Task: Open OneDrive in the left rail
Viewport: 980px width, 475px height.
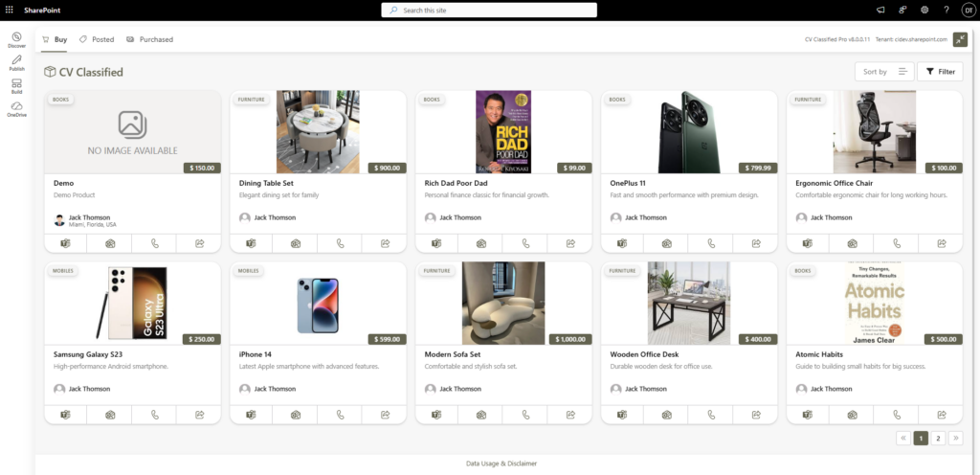Action: (17, 109)
